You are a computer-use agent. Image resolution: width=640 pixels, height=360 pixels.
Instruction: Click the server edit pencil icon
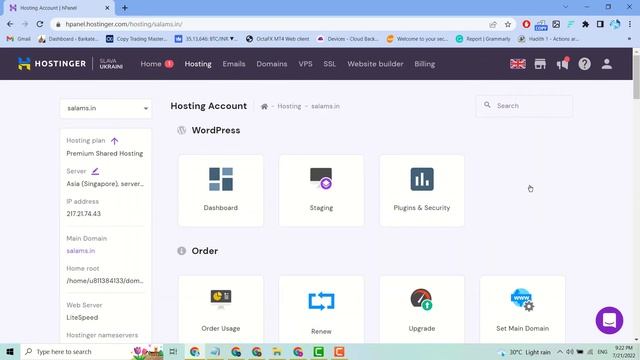95,171
